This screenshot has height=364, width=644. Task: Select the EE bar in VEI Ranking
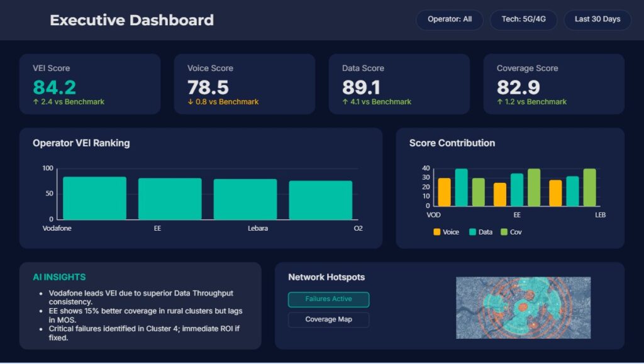coord(170,199)
